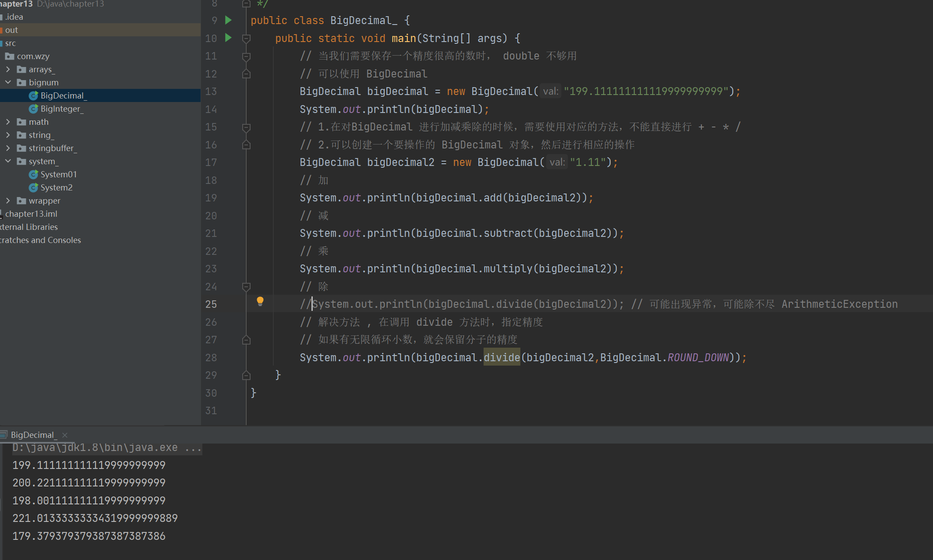The width and height of the screenshot is (933, 560).
Task: Click line number 25 in the gutter
Action: pos(211,304)
